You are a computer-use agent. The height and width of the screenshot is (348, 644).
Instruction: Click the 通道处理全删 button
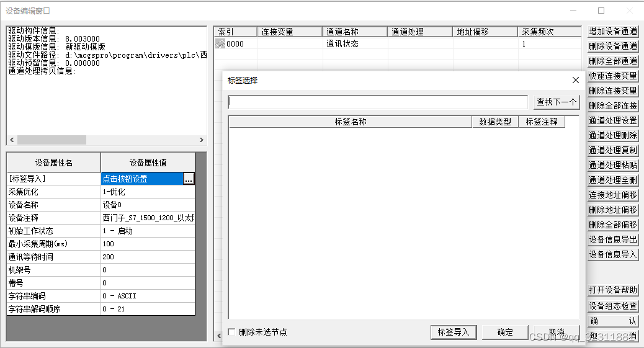613,180
